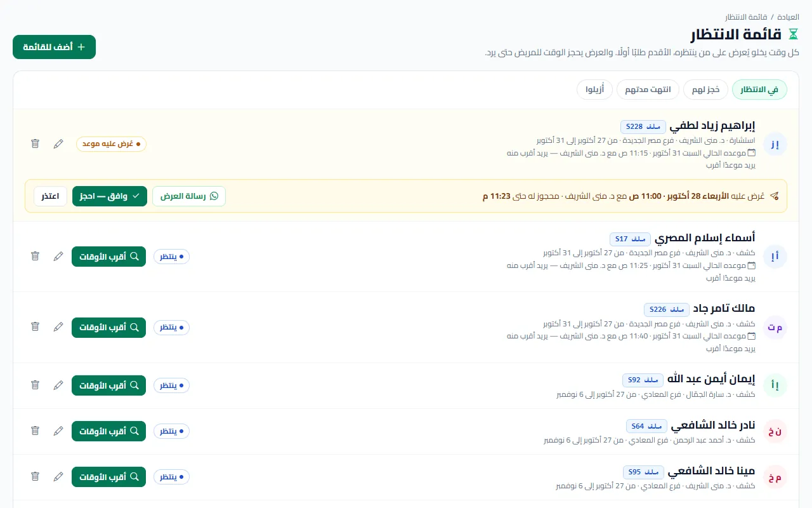Viewport: 812px width, 508px height.
Task: Click ينتظر status badge for نادر خالد الشافعي
Action: 171,431
